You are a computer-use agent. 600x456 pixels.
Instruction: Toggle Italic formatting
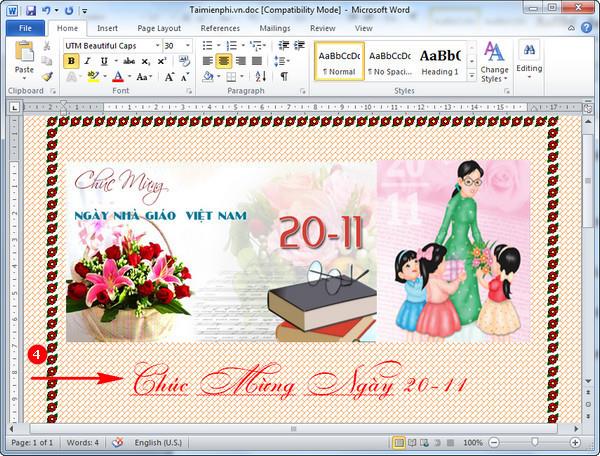87,61
